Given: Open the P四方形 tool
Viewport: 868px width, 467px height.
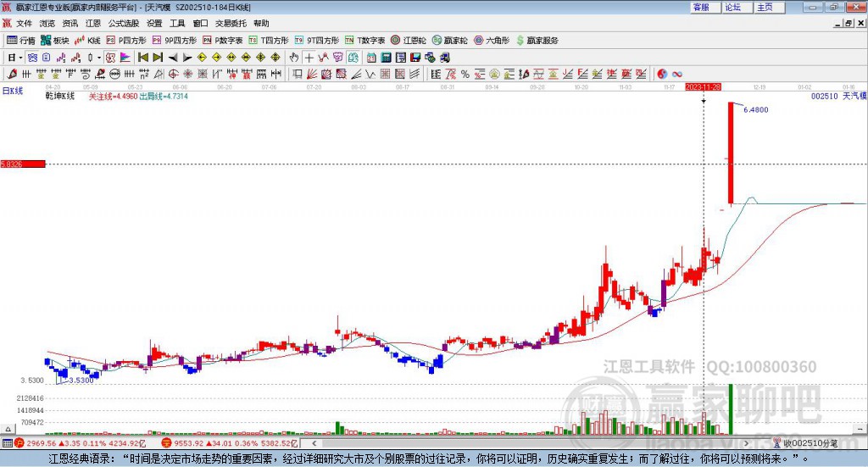Looking at the screenshot, I should [126, 41].
